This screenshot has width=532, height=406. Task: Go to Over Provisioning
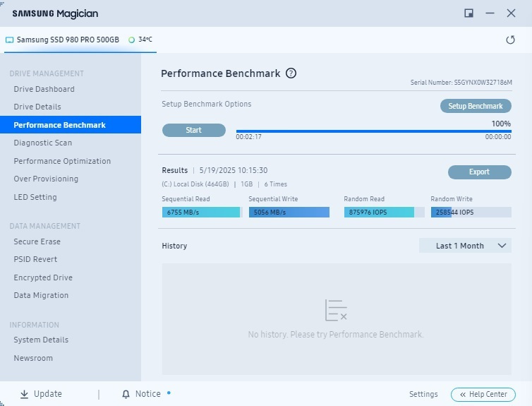46,179
